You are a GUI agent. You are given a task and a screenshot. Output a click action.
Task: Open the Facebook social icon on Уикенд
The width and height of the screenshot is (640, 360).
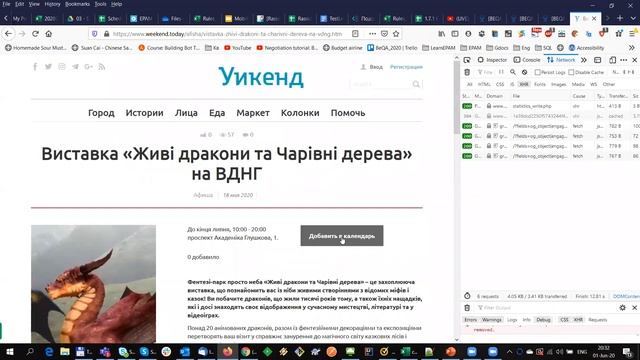(35, 67)
